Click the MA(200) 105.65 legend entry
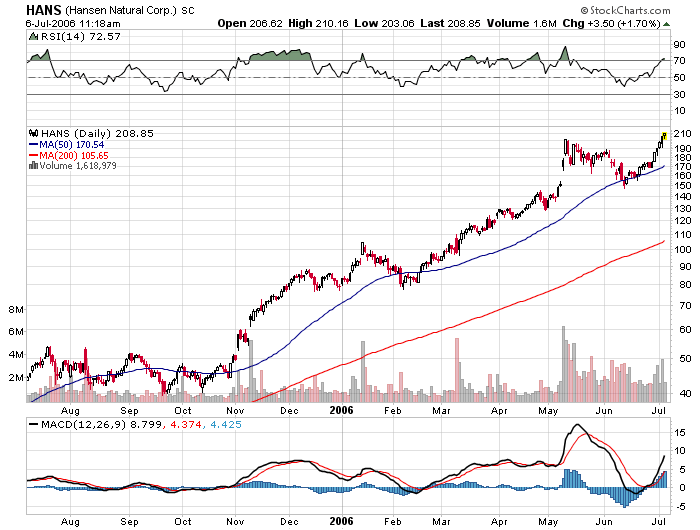Viewport: 700px width, 530px height. click(x=74, y=156)
